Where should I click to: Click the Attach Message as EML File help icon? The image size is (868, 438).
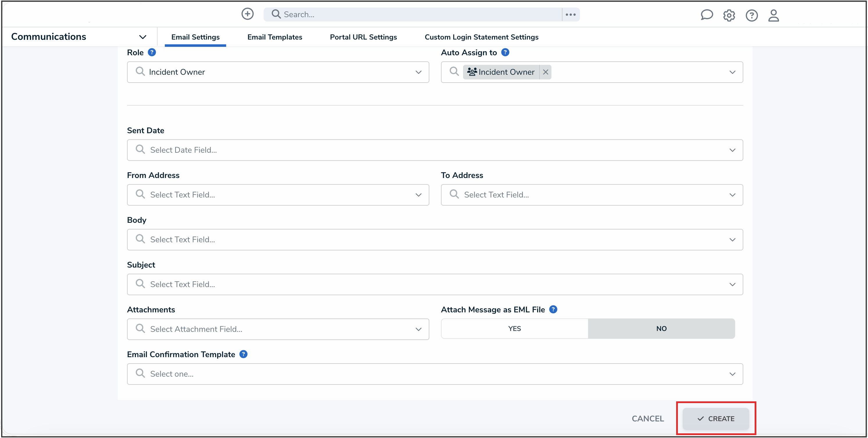(x=553, y=309)
